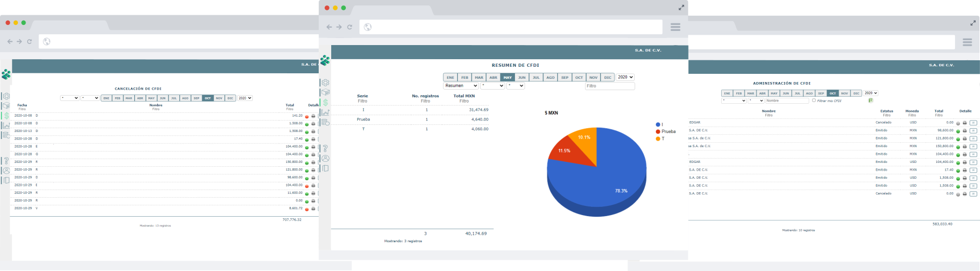Open hamburger menu of center browser window
The width and height of the screenshot is (980, 271).
tap(675, 27)
